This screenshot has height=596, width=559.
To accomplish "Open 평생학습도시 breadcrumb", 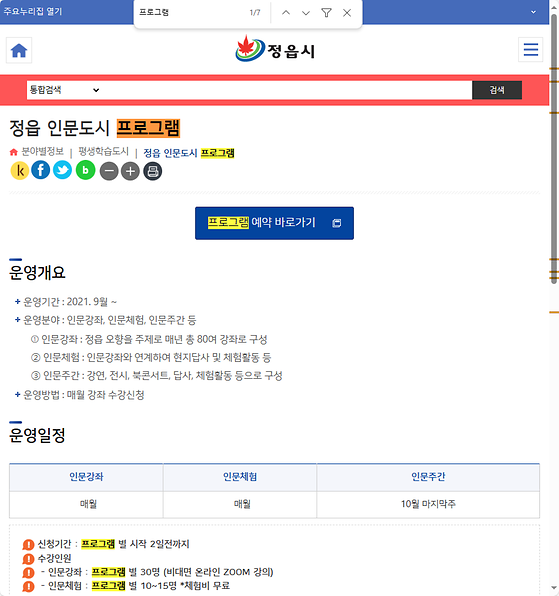I will click(103, 152).
